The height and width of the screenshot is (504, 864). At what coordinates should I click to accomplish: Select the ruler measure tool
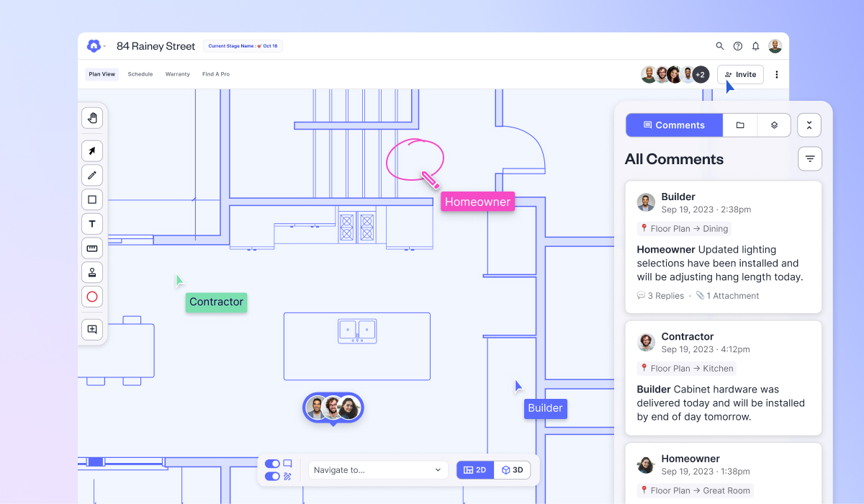pyautogui.click(x=92, y=248)
